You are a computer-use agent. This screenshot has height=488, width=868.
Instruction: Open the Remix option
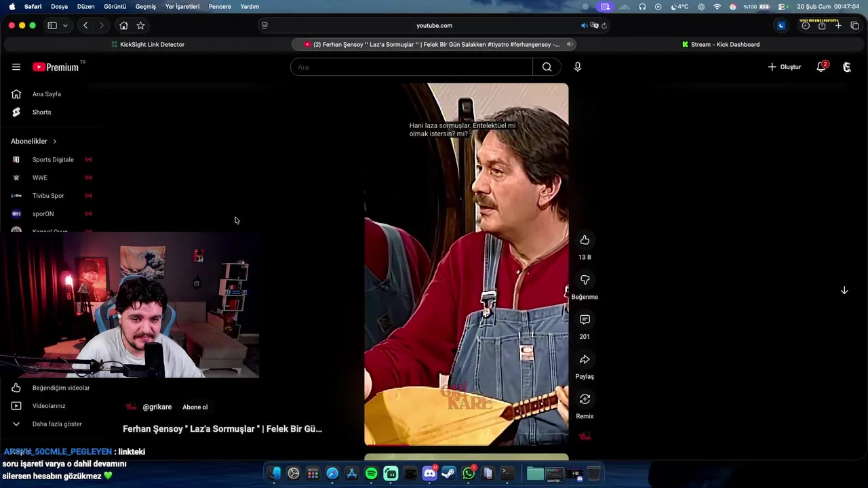click(585, 399)
